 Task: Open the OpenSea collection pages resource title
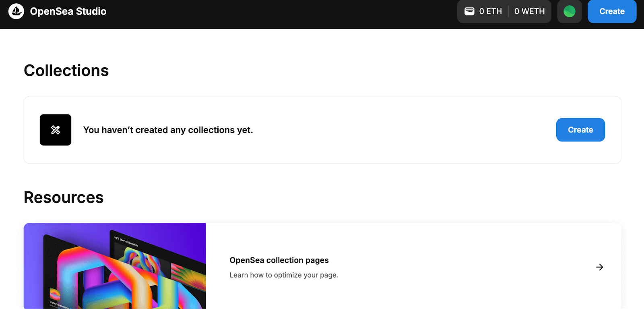pos(279,260)
